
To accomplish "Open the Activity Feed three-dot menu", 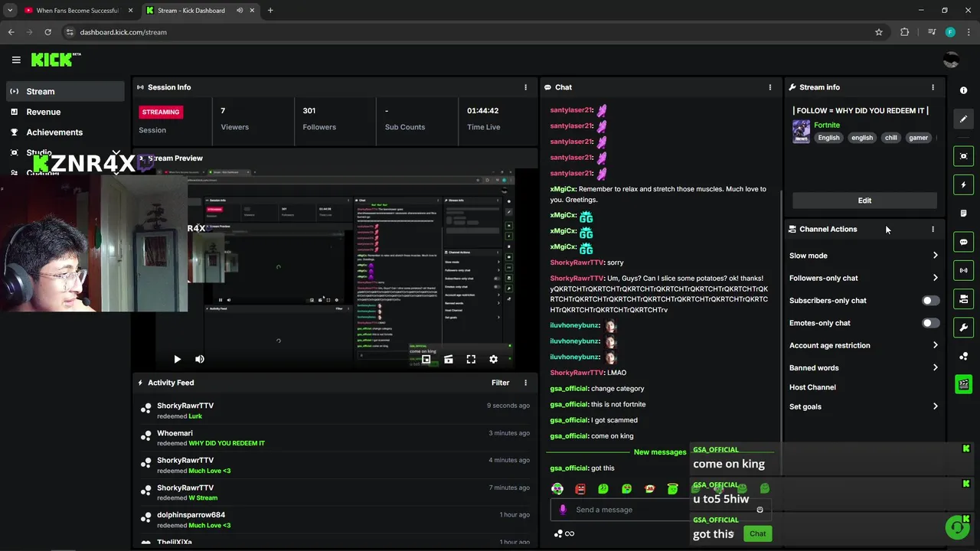I will click(x=525, y=383).
